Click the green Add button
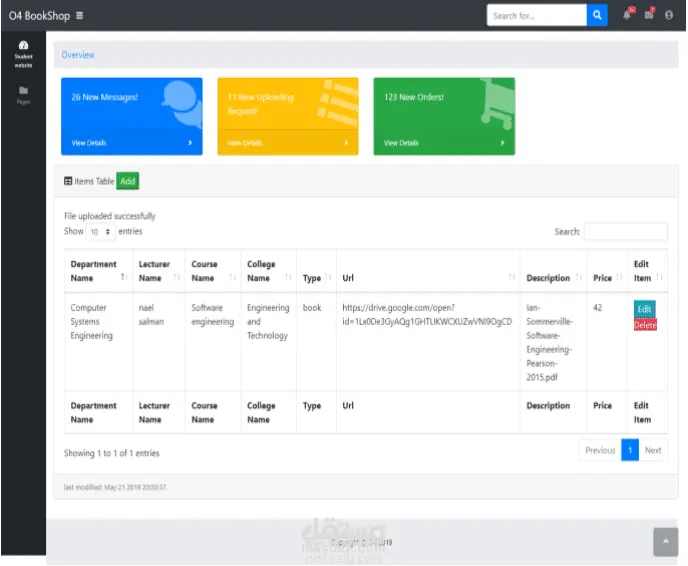The height and width of the screenshot is (566, 688). point(128,181)
